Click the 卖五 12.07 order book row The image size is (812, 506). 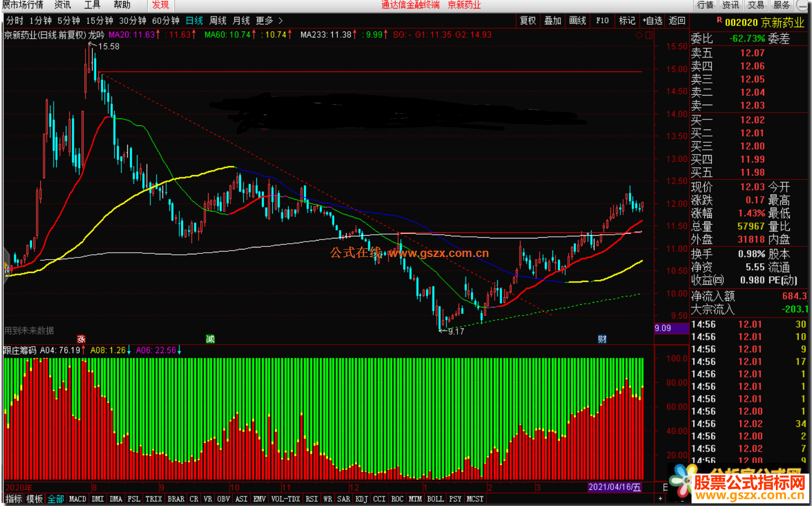[x=748, y=53]
